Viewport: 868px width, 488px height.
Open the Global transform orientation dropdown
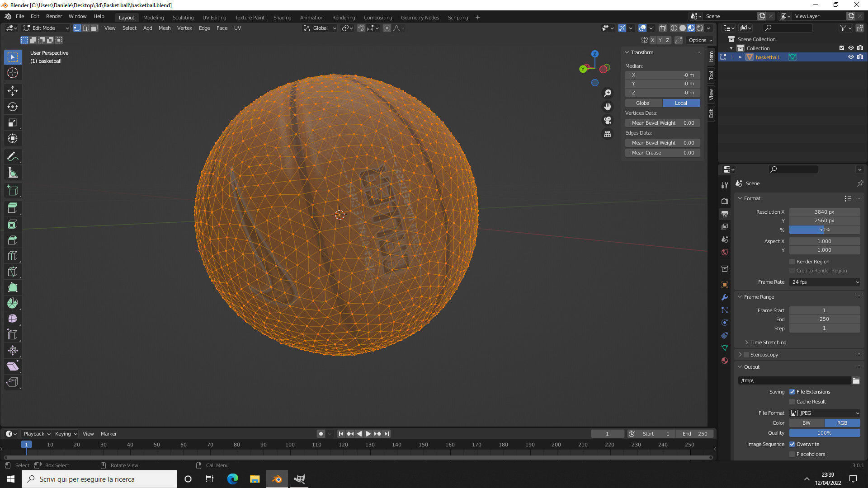click(320, 28)
